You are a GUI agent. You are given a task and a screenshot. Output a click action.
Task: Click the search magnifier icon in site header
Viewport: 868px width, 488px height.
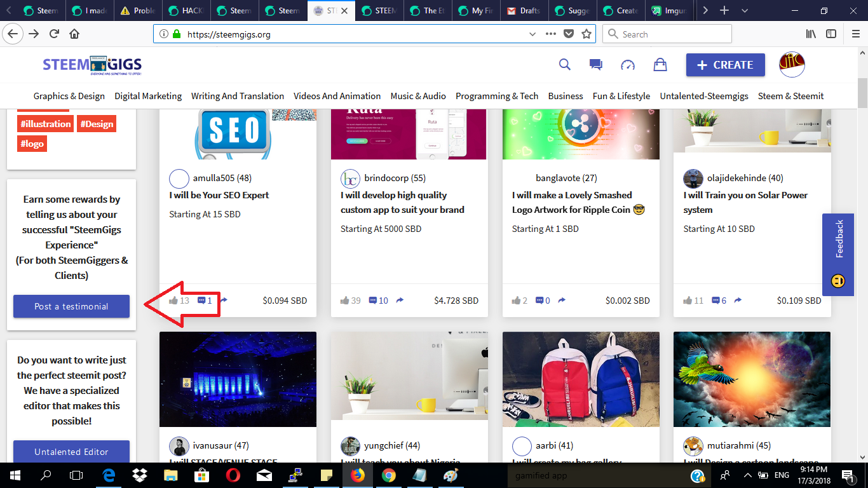pos(564,64)
